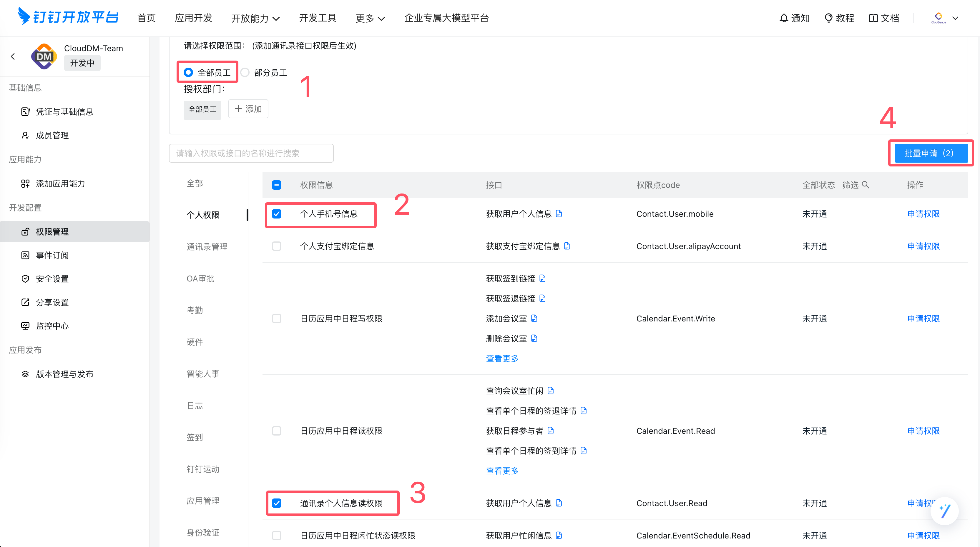Toggle the header select-all checkbox
Image resolution: width=980 pixels, height=547 pixels.
[277, 185]
